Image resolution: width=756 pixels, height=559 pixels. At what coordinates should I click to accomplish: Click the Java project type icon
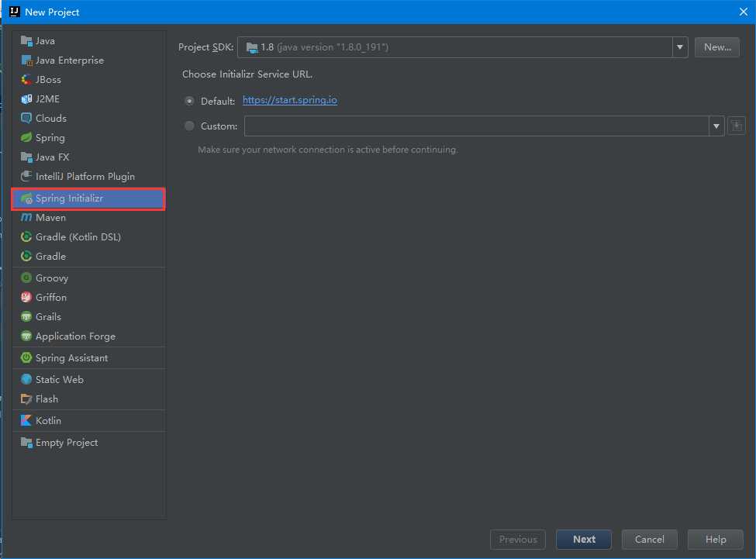point(26,41)
